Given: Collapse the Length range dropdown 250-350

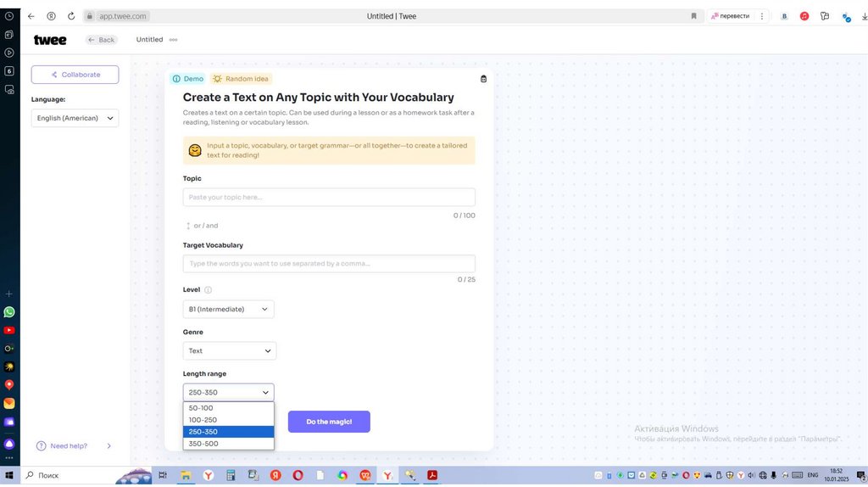Looking at the screenshot, I should pos(228,392).
